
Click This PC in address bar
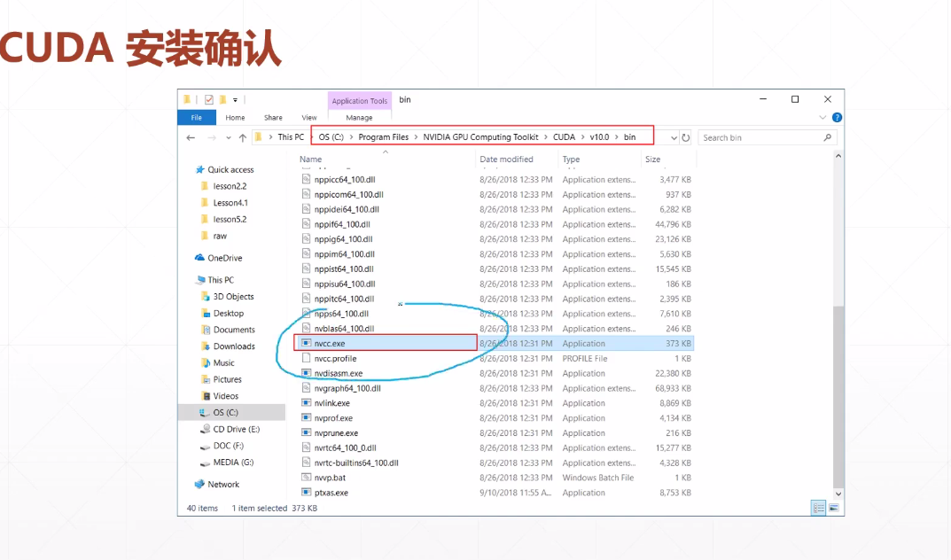point(291,137)
